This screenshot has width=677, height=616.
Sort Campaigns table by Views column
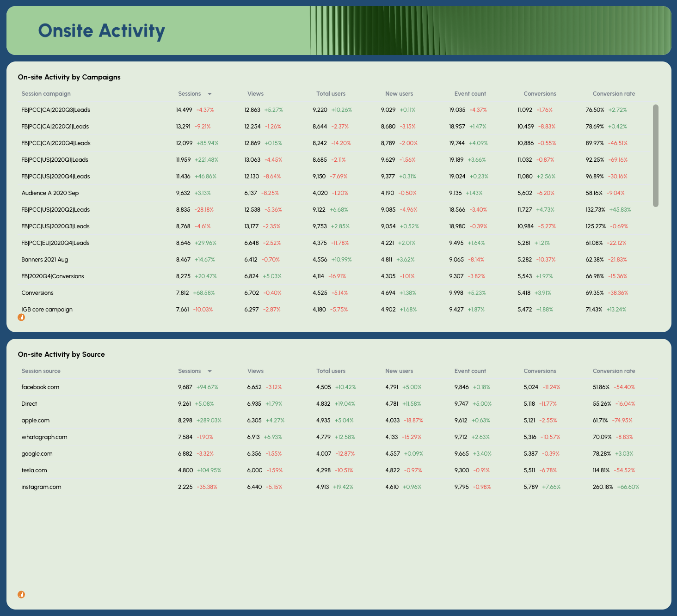(255, 93)
